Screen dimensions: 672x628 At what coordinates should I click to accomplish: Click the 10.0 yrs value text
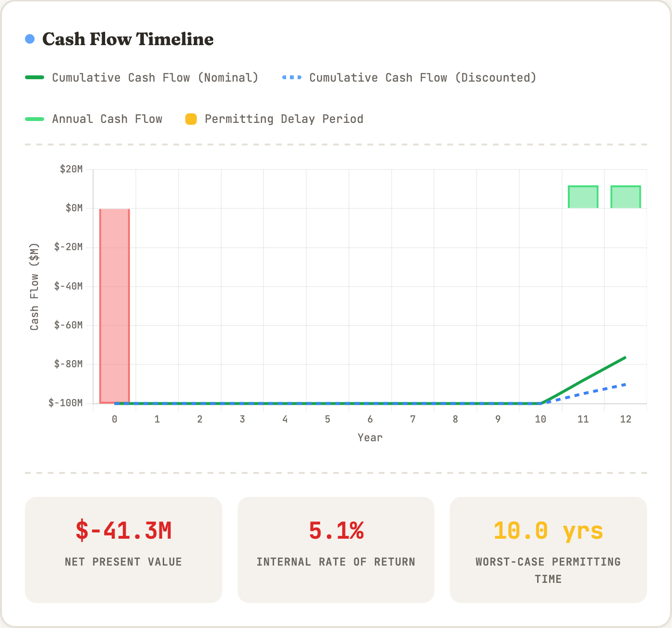coord(548,531)
